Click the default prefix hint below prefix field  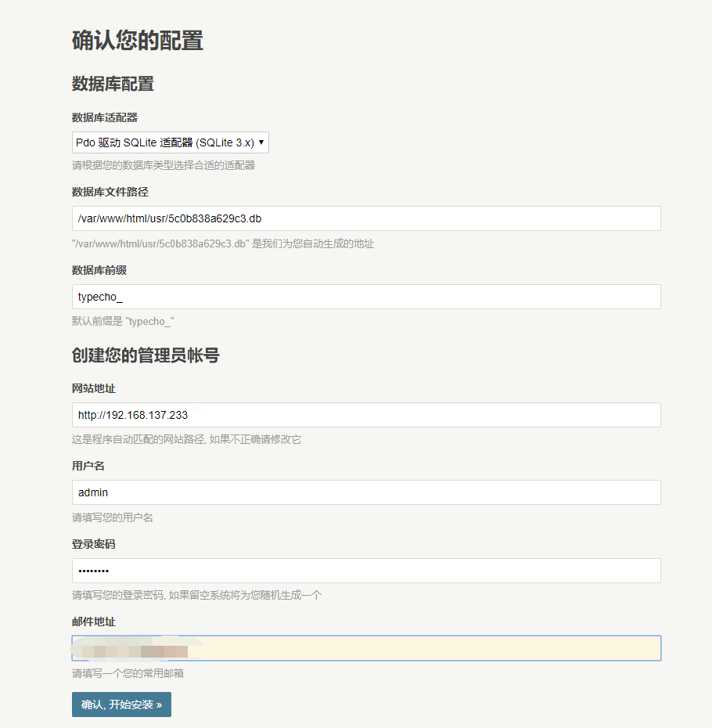pos(123,322)
